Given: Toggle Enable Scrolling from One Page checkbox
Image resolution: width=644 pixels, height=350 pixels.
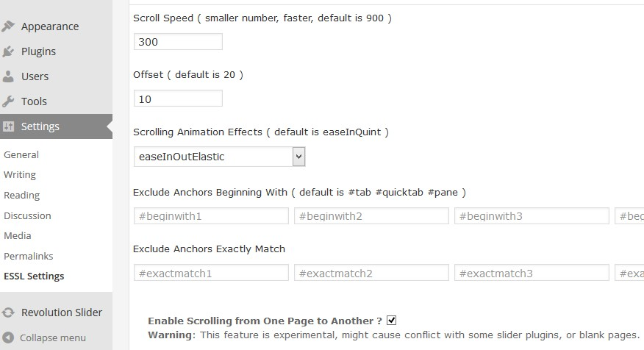Looking at the screenshot, I should point(392,321).
